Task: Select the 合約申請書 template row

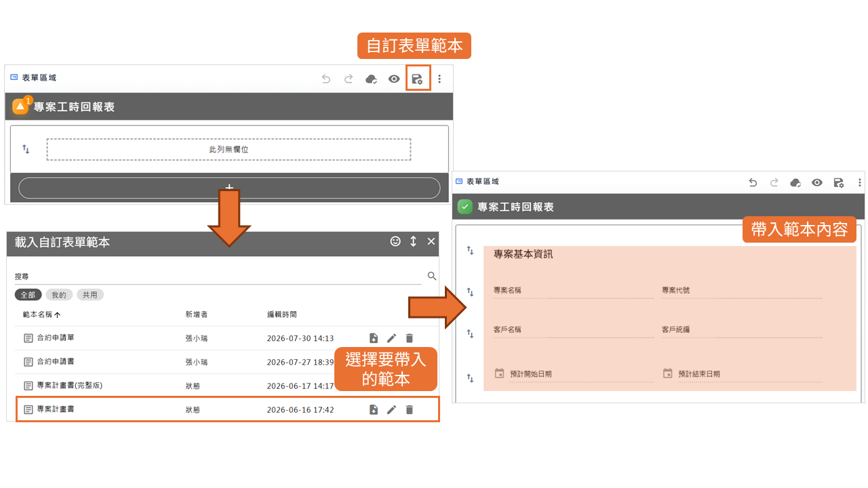Action: coord(226,362)
